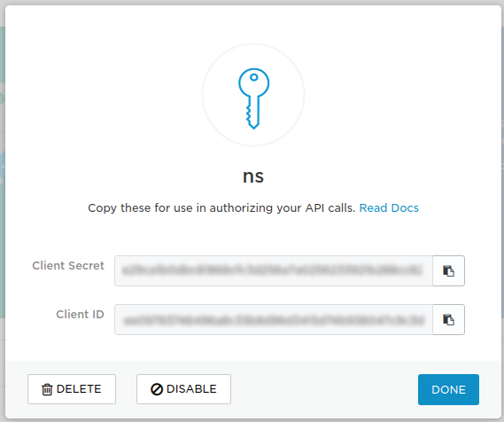Viewport: 504px width, 422px height.
Task: Copy the Client ID to clipboard
Action: point(448,320)
